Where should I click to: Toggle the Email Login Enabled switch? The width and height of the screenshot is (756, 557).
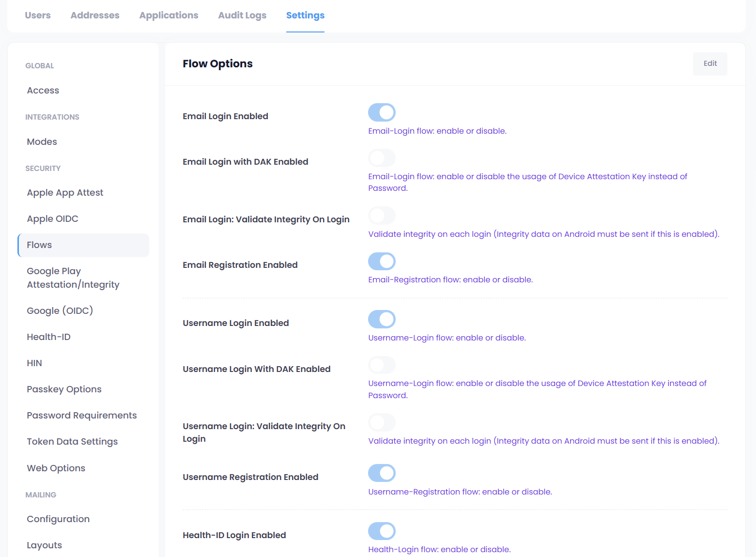pyautogui.click(x=382, y=112)
